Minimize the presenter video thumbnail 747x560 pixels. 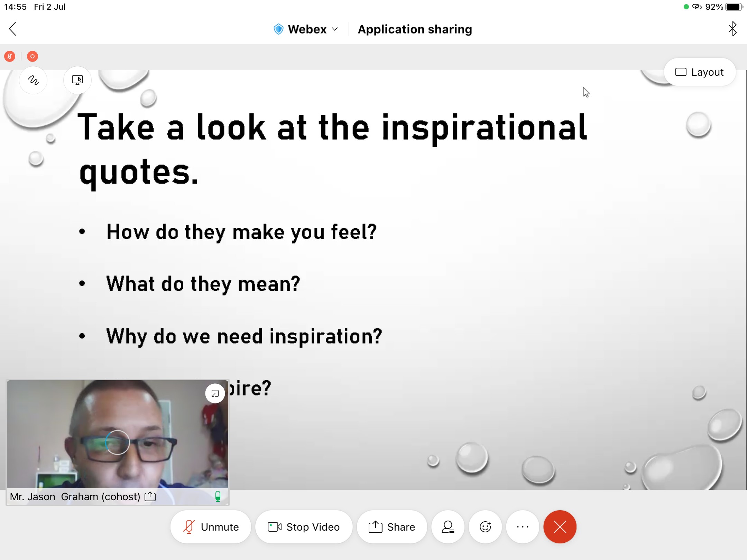[x=215, y=393]
